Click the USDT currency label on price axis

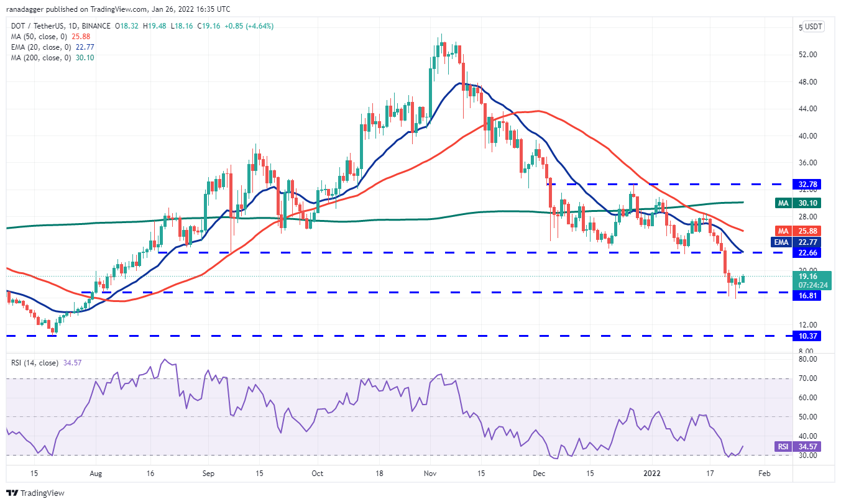pyautogui.click(x=812, y=27)
